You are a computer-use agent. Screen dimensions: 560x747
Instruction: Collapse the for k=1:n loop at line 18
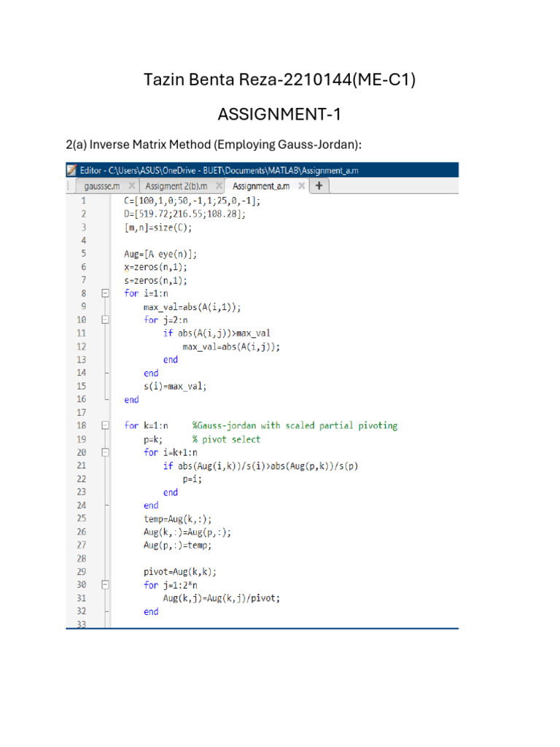click(105, 425)
